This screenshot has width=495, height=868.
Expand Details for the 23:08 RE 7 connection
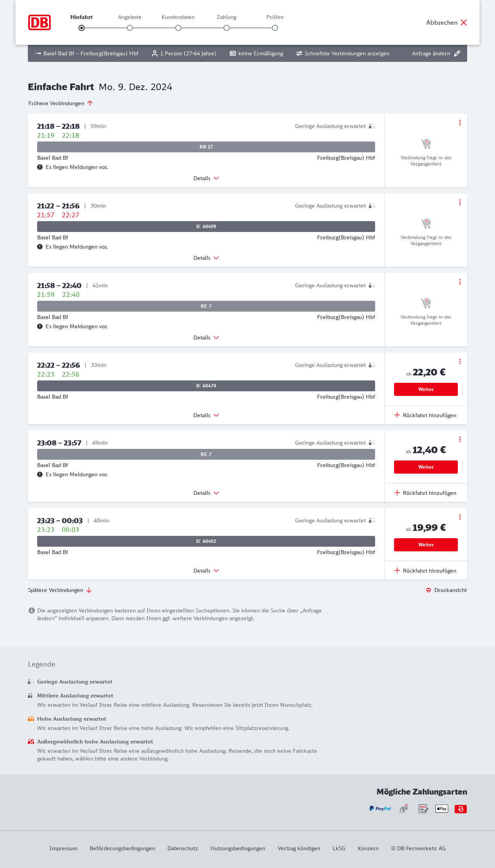point(206,493)
